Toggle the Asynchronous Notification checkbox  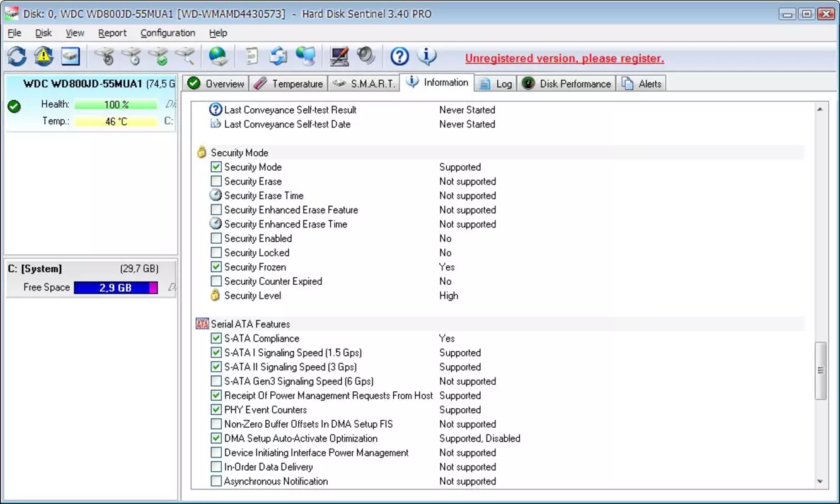(x=216, y=481)
